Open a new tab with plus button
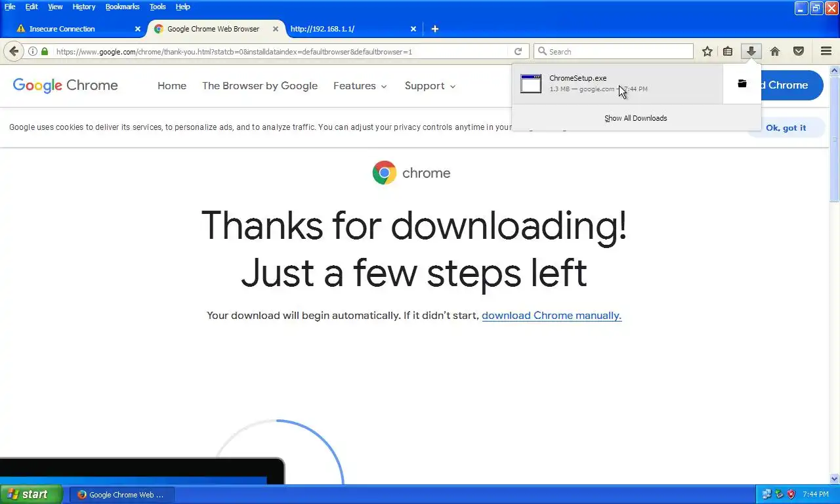This screenshot has width=840, height=504. tap(434, 29)
